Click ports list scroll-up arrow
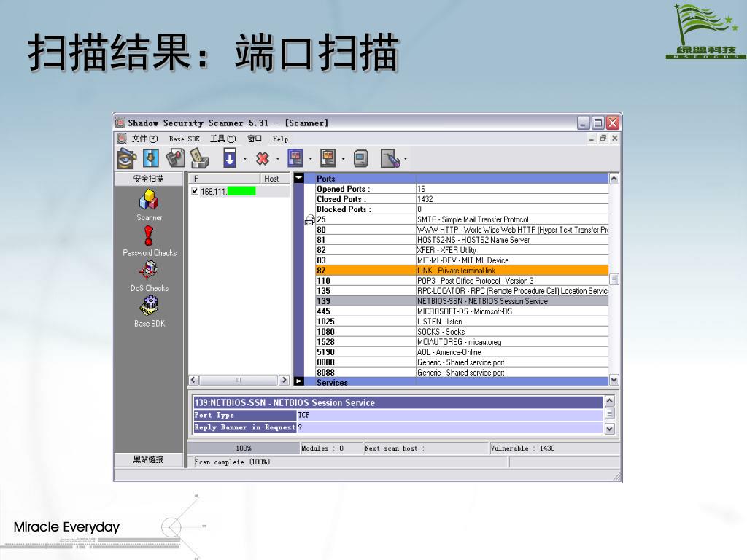Screen dimensions: 747x560 pos(614,179)
